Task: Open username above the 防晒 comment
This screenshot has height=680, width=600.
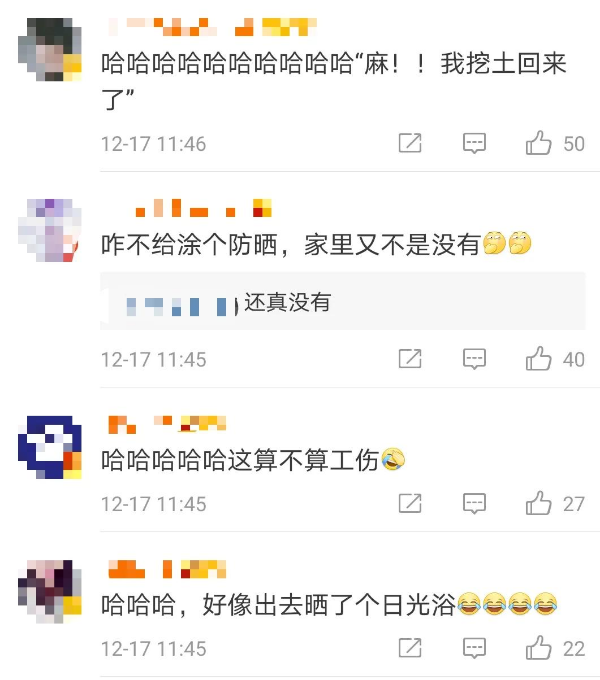Action: [x=204, y=208]
